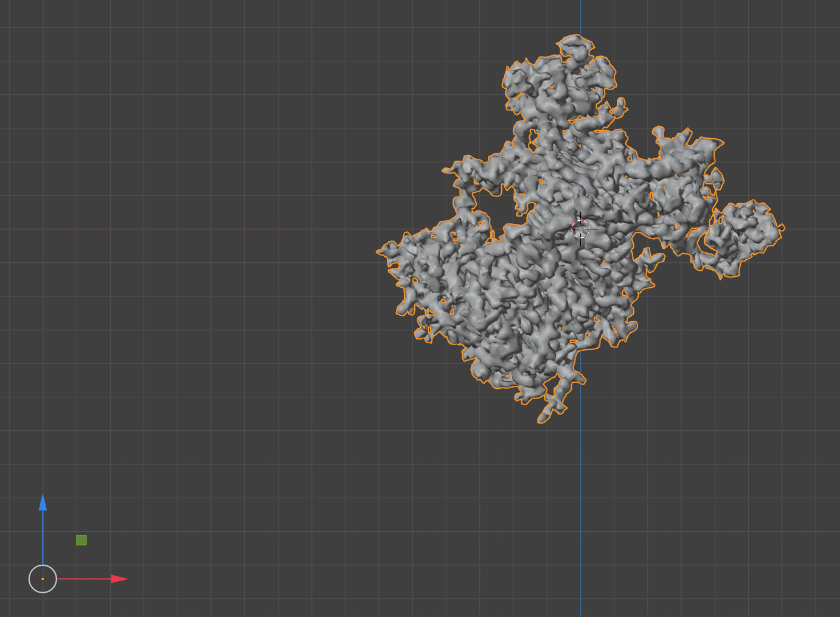
Task: Click the blue Z-axis arrow of move gizmo
Action: click(x=43, y=503)
